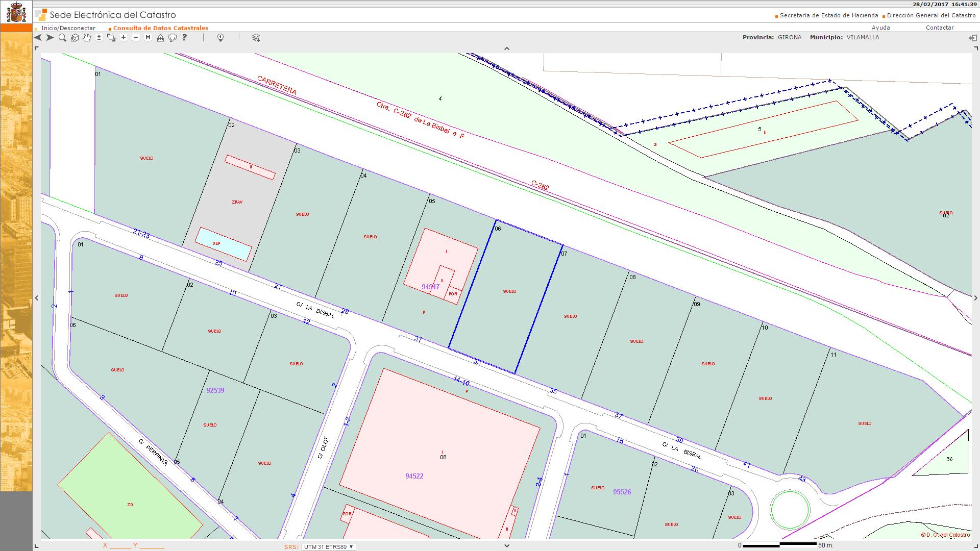Go to previous map view arrow
The width and height of the screenshot is (980, 551).
point(38,38)
